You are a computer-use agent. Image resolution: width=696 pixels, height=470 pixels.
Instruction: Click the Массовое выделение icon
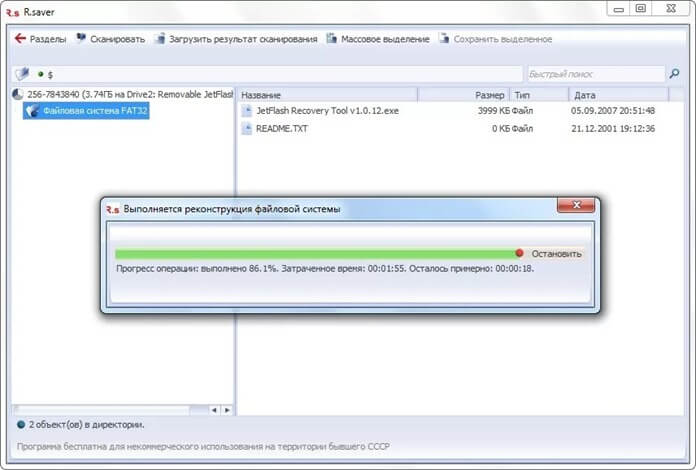[x=331, y=39]
